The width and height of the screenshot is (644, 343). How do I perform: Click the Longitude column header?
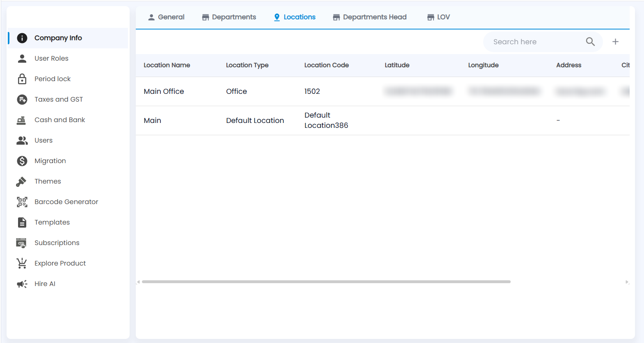coord(484,65)
